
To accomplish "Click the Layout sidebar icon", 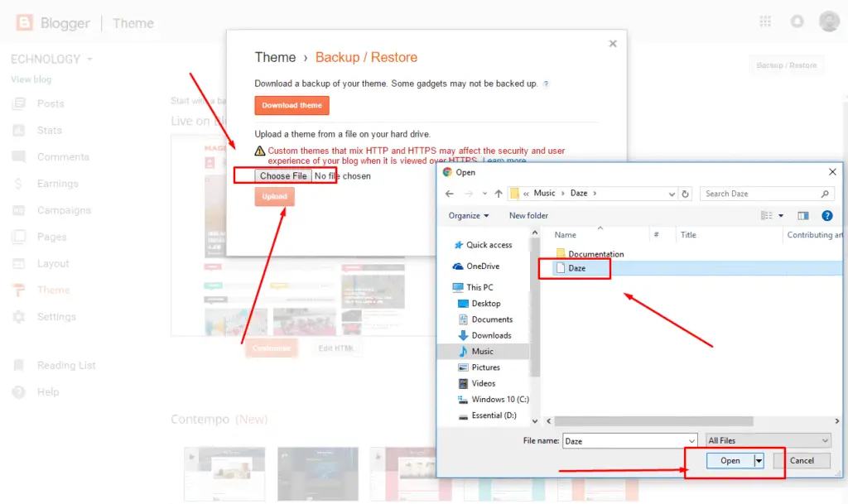I will tap(18, 264).
